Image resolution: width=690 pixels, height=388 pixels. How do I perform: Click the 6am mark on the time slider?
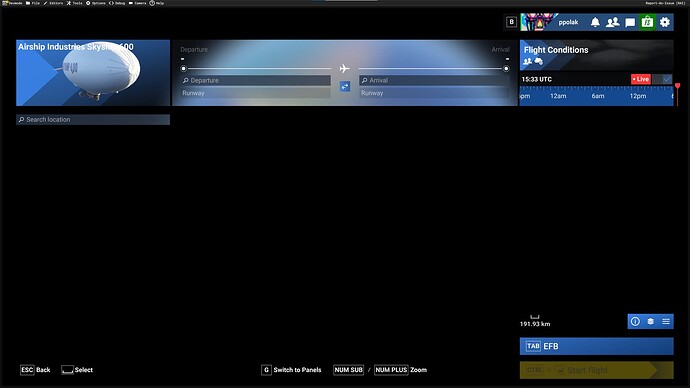click(598, 96)
